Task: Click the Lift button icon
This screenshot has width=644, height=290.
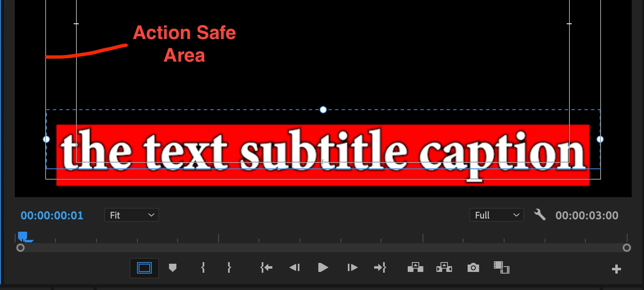Action: click(x=416, y=267)
